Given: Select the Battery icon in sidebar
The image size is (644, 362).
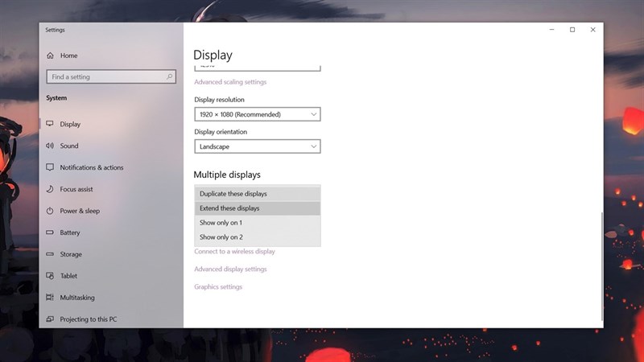Looking at the screenshot, I should 50,232.
